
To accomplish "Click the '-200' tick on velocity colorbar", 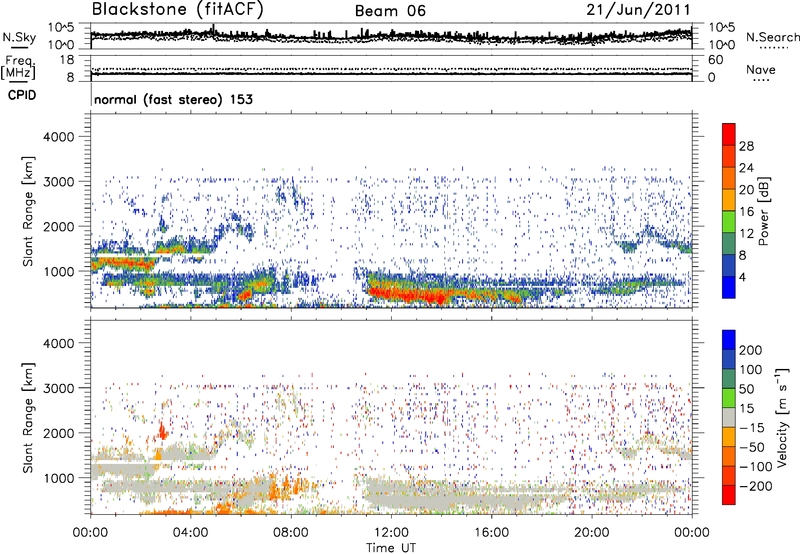I will 755,486.
